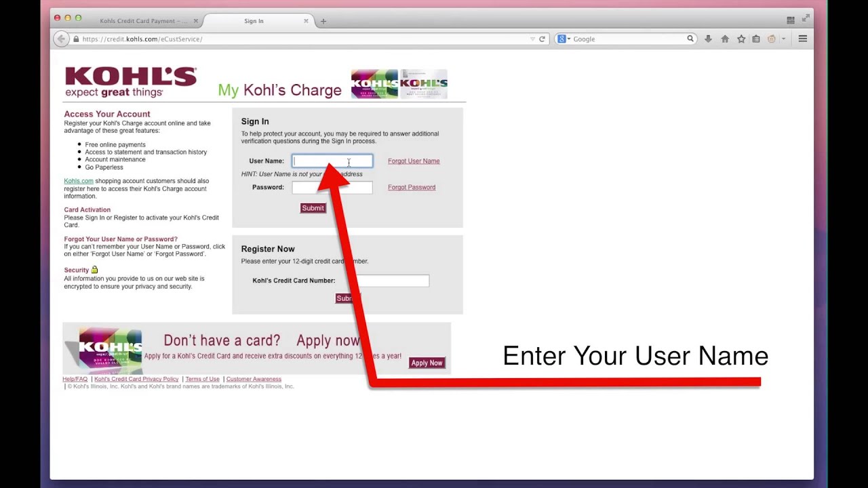Focus the Google search box
The width and height of the screenshot is (868, 488).
pos(627,39)
